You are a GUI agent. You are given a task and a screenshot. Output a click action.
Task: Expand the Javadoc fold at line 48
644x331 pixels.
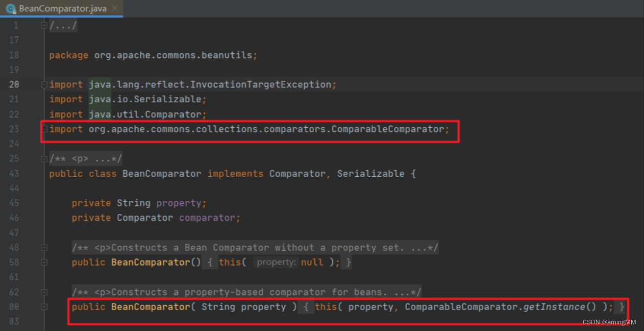[x=44, y=248]
